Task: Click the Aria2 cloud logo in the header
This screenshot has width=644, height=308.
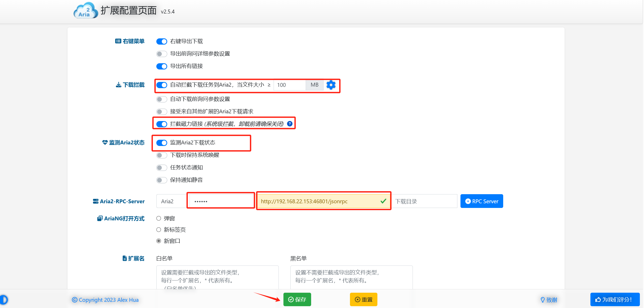Action: coord(85,10)
